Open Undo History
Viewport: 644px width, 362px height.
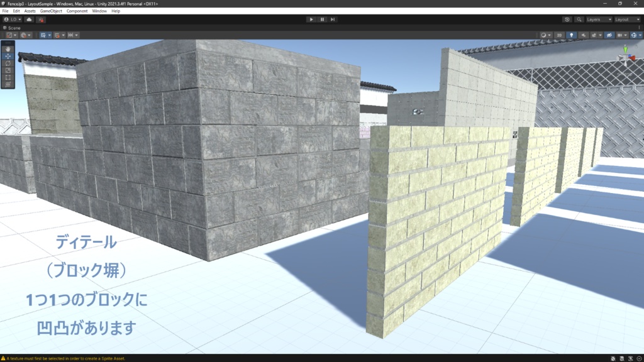click(567, 19)
